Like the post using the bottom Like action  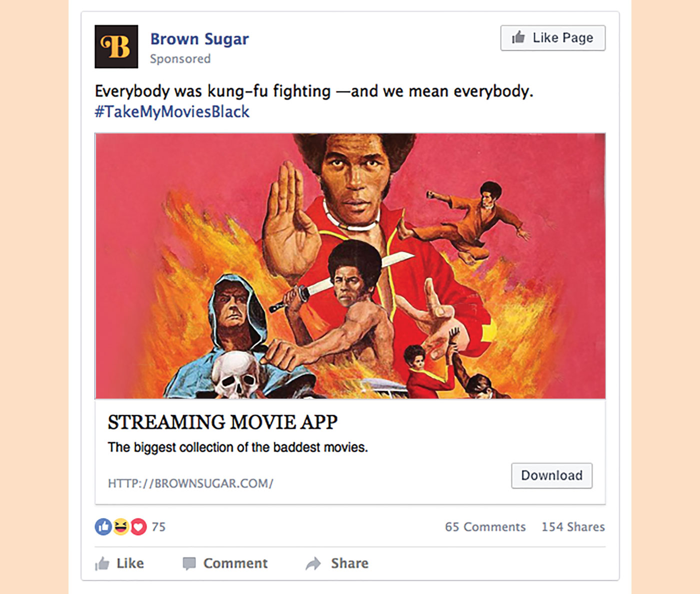click(120, 564)
